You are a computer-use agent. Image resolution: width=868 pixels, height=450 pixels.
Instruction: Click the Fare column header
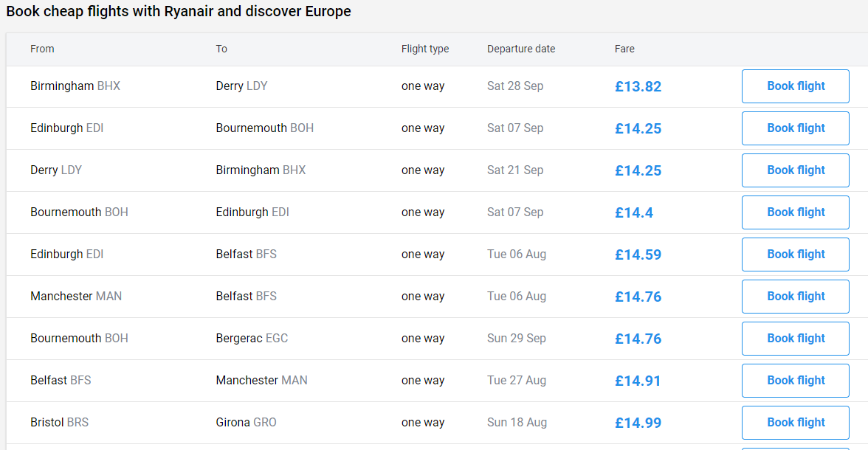pos(624,49)
